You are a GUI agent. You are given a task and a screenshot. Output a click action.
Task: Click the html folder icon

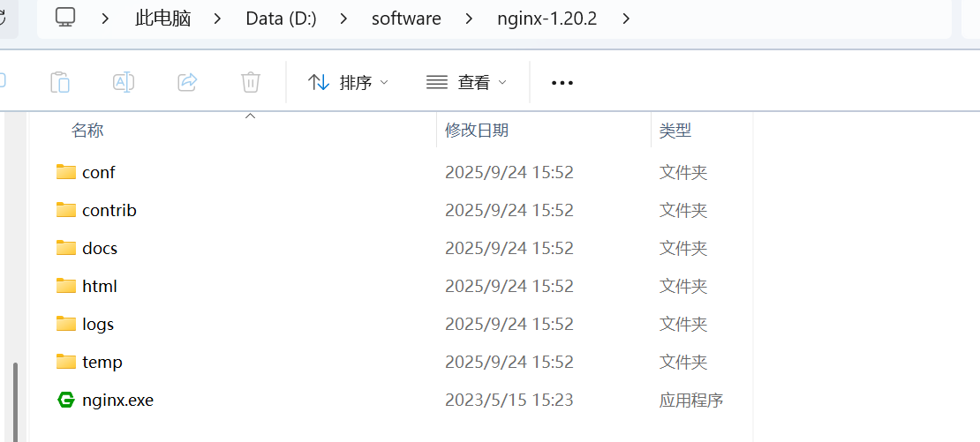[x=65, y=286]
